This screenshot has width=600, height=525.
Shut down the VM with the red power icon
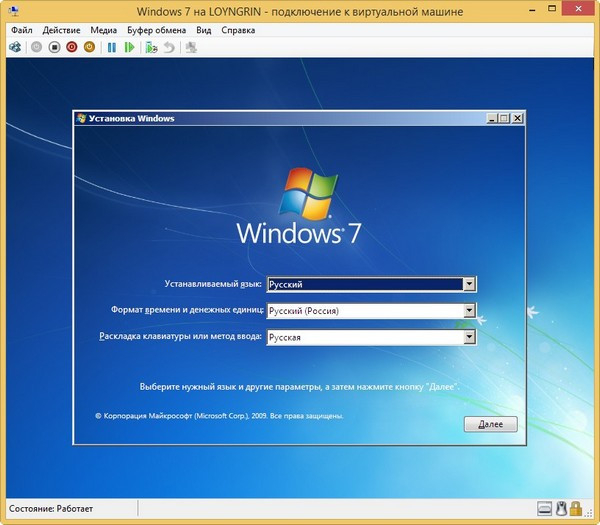coord(71,47)
